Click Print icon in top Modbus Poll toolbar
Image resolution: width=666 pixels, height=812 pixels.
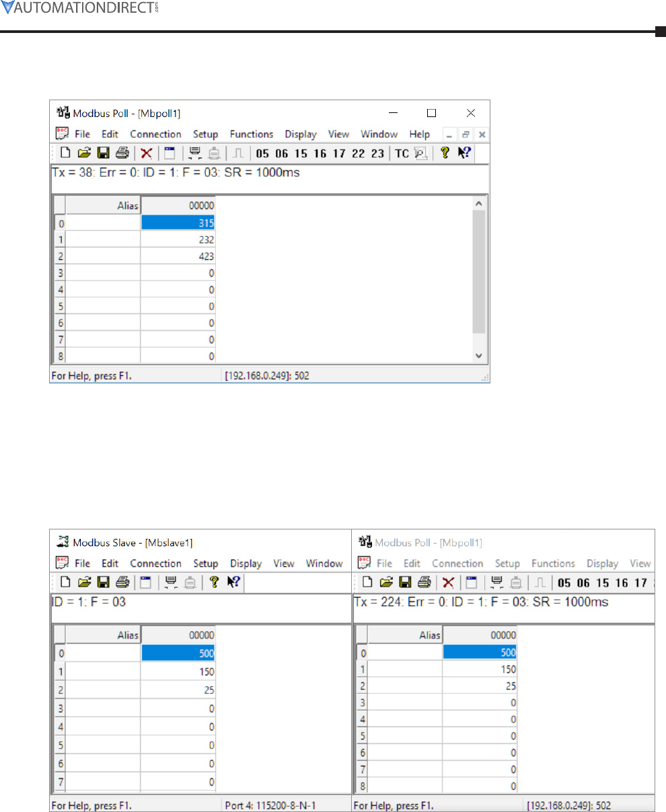pos(122,153)
